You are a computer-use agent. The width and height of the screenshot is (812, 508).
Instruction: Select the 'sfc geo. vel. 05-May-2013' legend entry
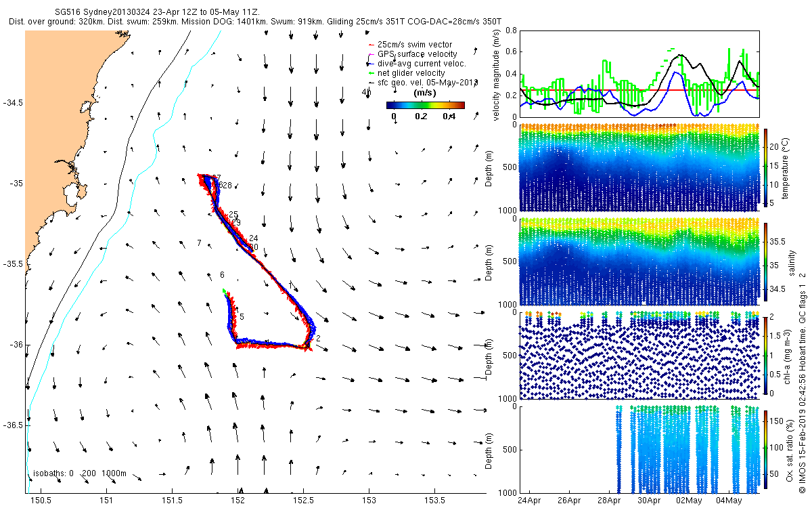tap(423, 83)
